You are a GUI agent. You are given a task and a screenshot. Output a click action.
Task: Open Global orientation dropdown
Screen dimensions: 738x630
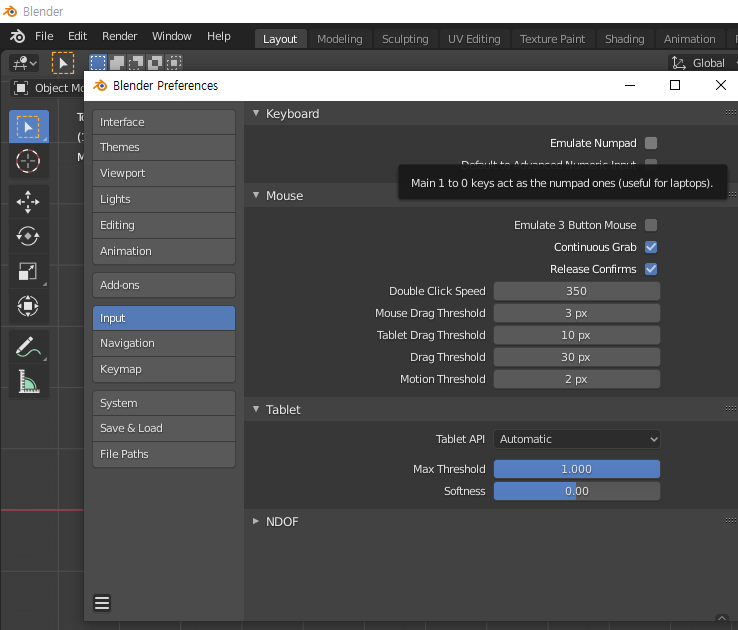(x=703, y=63)
